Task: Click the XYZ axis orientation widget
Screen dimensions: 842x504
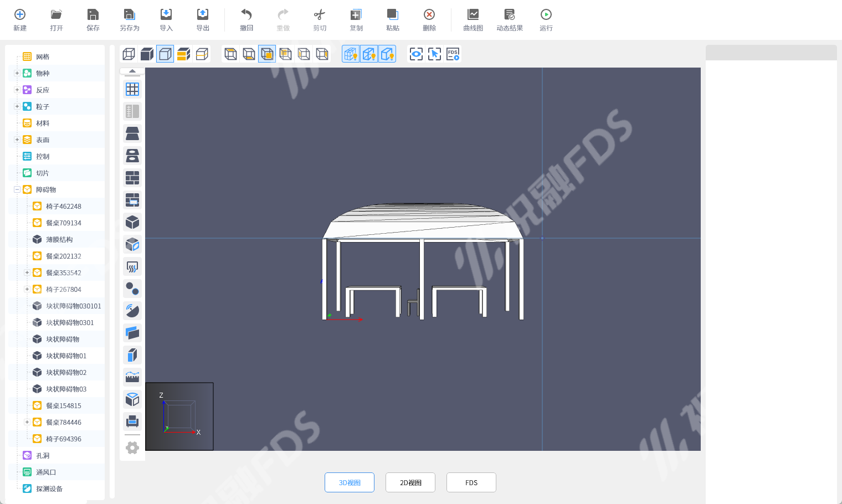Action: click(x=179, y=416)
